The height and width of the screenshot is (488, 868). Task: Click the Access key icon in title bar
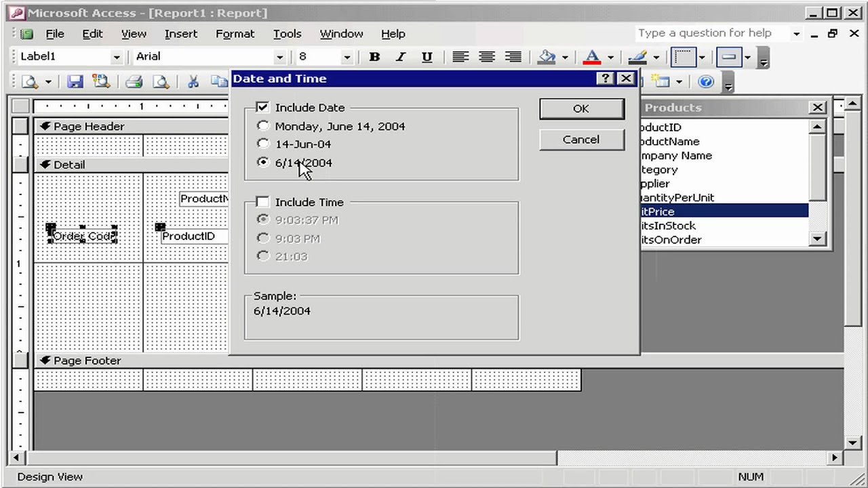(x=17, y=13)
